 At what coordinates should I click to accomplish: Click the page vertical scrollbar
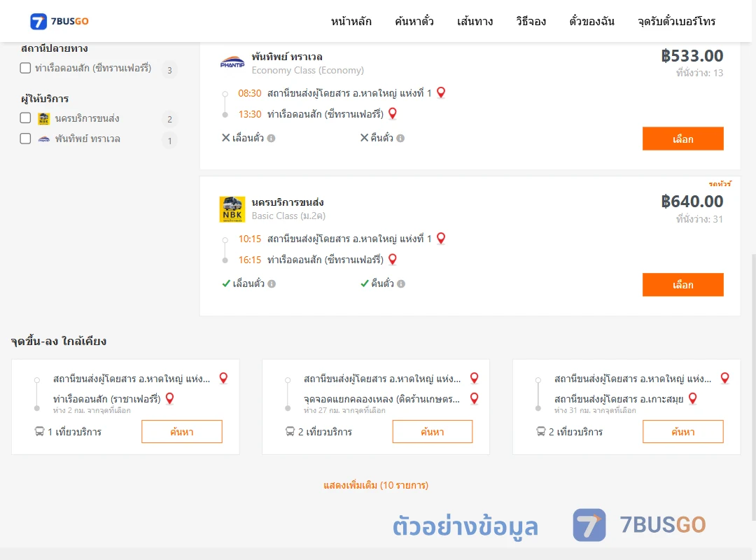tap(753, 386)
